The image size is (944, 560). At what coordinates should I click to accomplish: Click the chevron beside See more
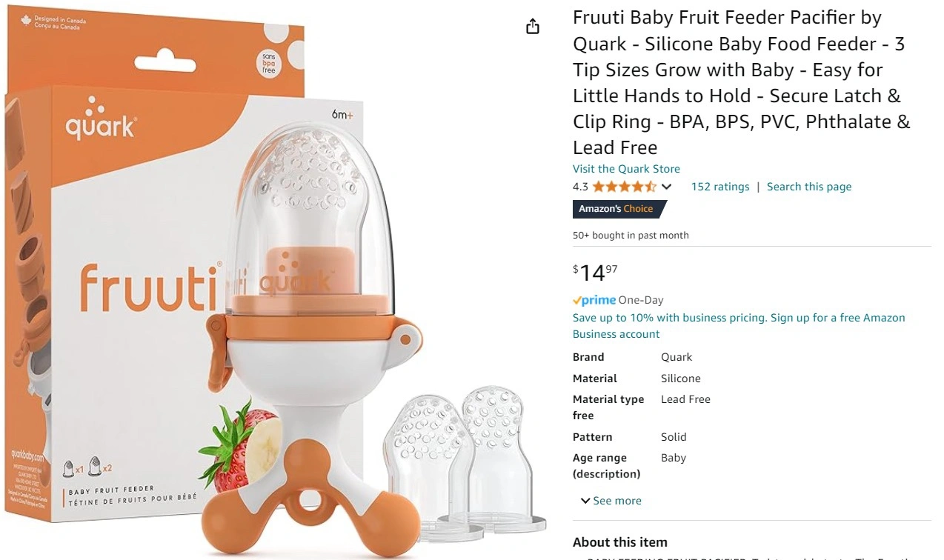pyautogui.click(x=585, y=501)
